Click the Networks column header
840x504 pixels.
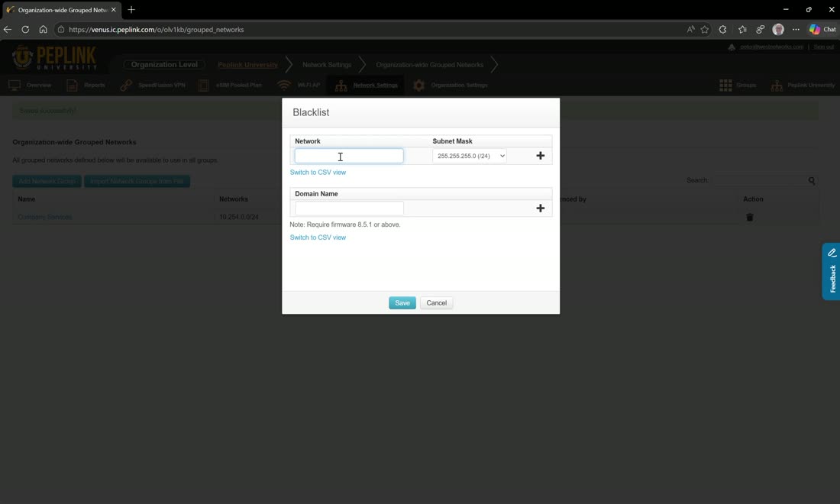234,199
